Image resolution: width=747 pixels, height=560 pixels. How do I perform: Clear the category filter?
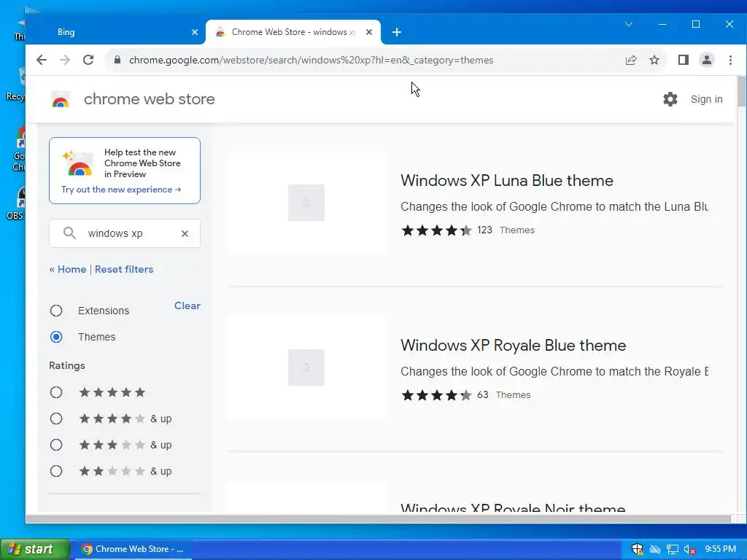[187, 306]
